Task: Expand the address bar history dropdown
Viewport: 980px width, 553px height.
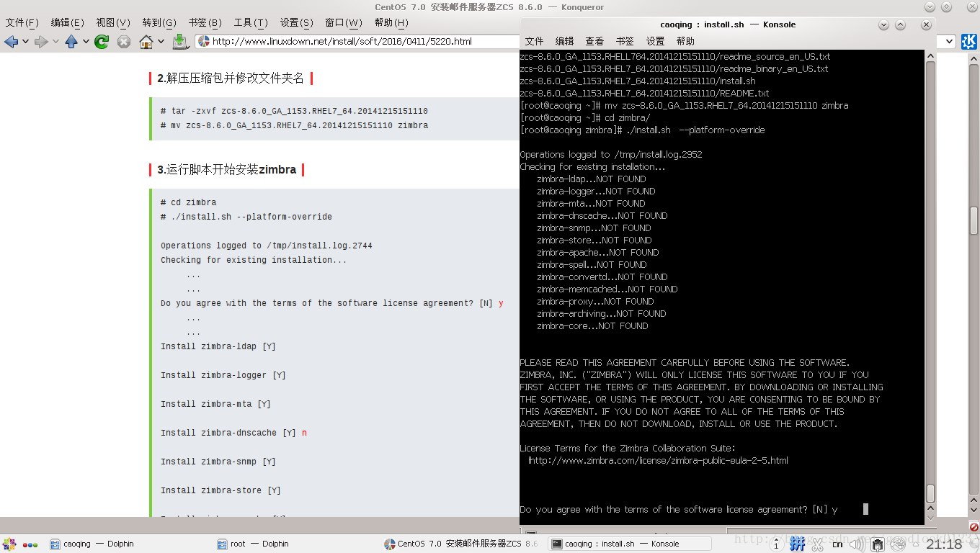Action: coord(948,41)
